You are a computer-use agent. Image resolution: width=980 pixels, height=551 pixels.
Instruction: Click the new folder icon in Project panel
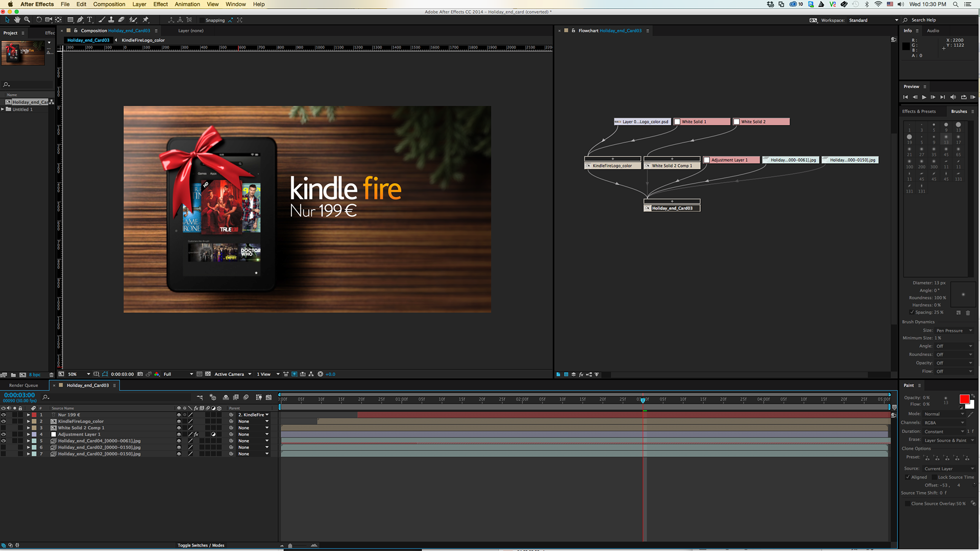point(13,374)
